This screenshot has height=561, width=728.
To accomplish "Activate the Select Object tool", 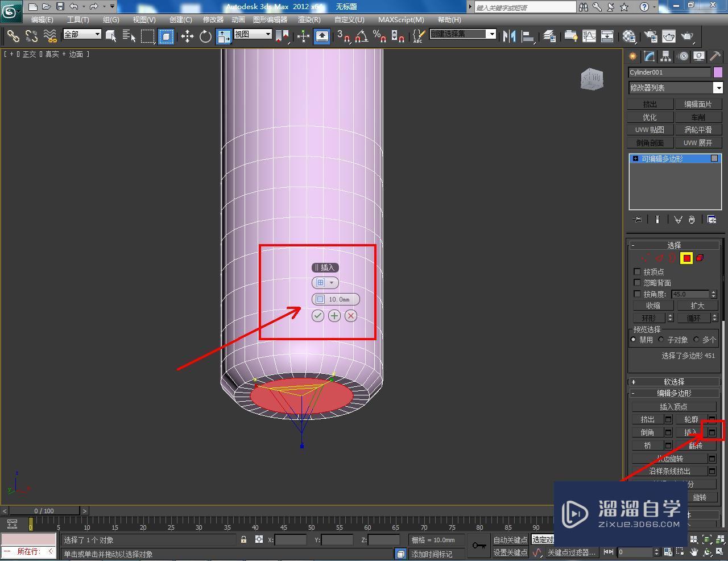I will pos(111,36).
